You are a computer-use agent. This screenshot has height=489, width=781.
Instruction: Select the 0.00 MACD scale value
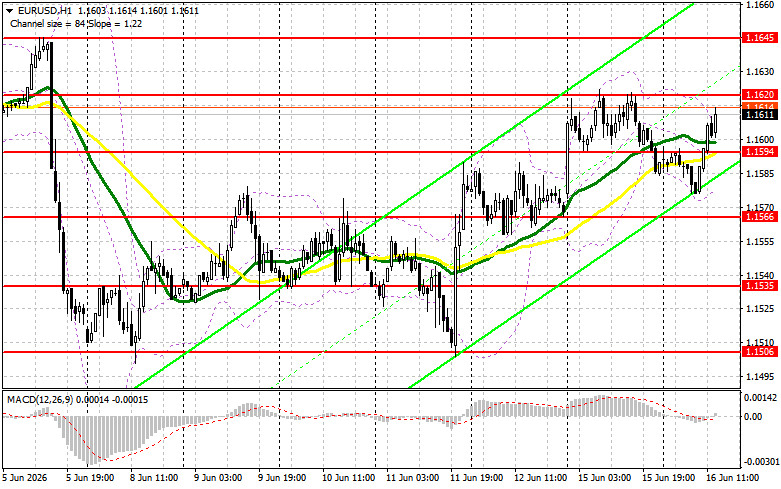(x=753, y=417)
